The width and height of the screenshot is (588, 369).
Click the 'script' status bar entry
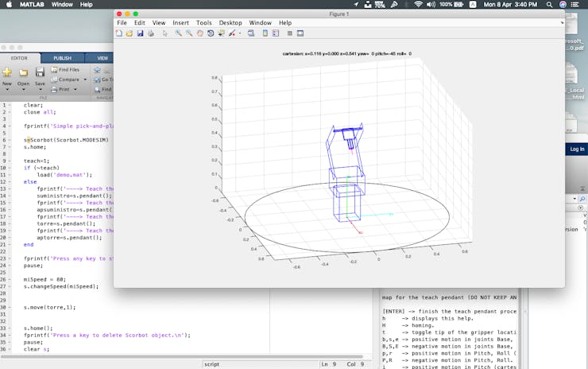tap(212, 364)
